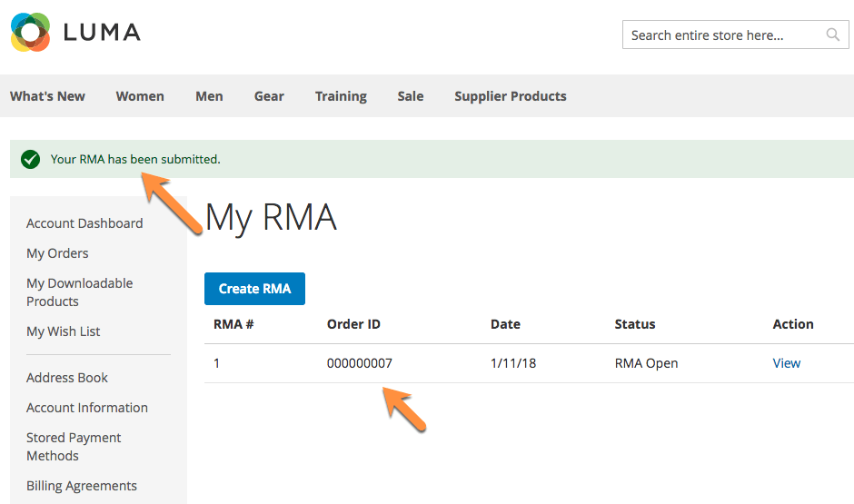The image size is (854, 504).
Task: Open Stored Payment Methods
Action: point(74,447)
